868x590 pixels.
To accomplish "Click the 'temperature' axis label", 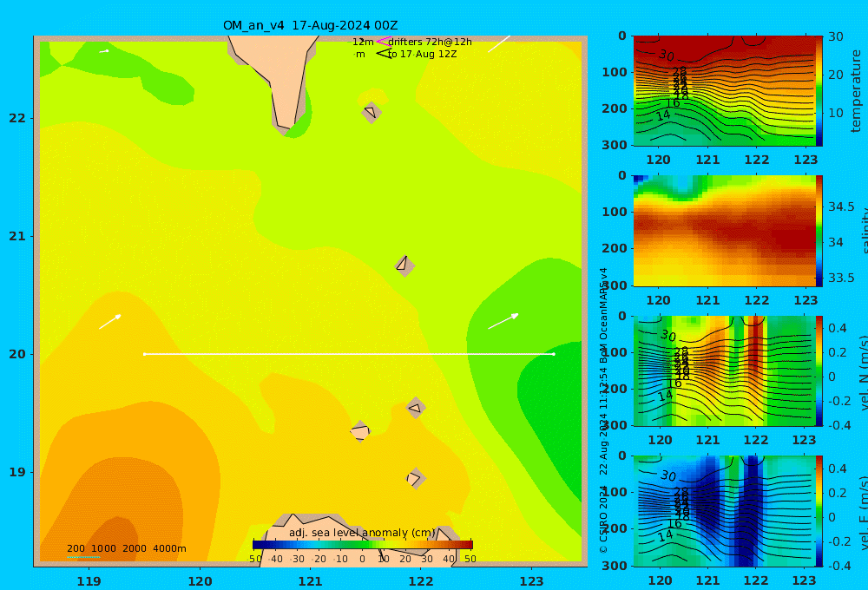I will click(856, 91).
